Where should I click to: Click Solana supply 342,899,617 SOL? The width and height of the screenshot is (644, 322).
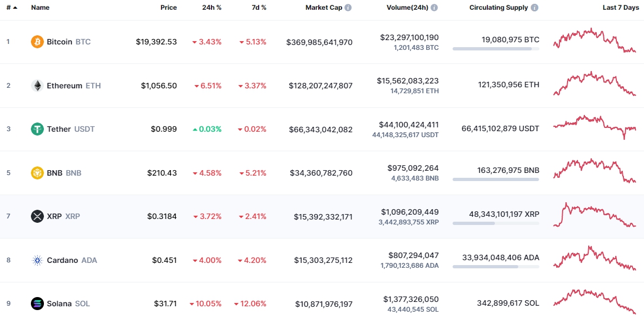[x=508, y=303]
